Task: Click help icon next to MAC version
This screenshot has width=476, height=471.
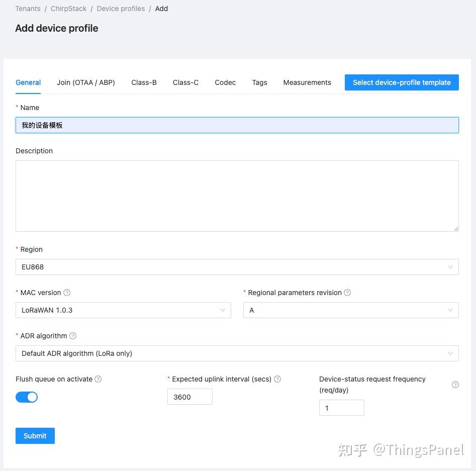Action: coord(67,293)
